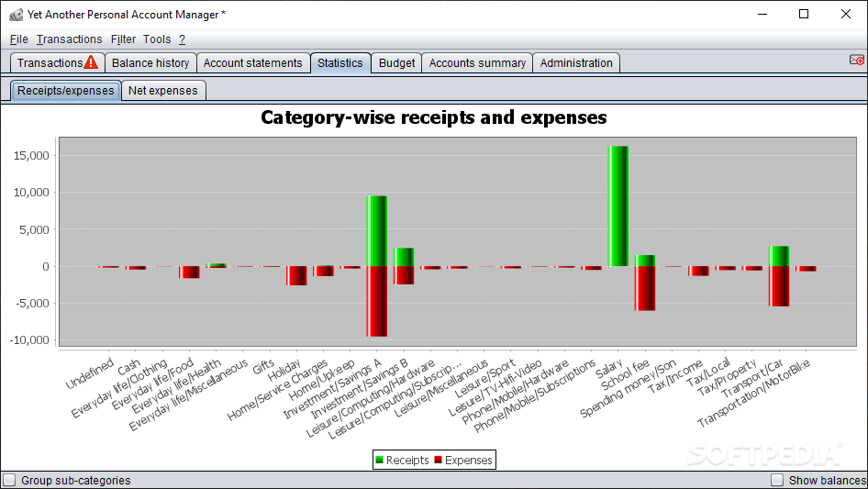Switch to the Transactions tab
The image size is (868, 489).
click(57, 62)
